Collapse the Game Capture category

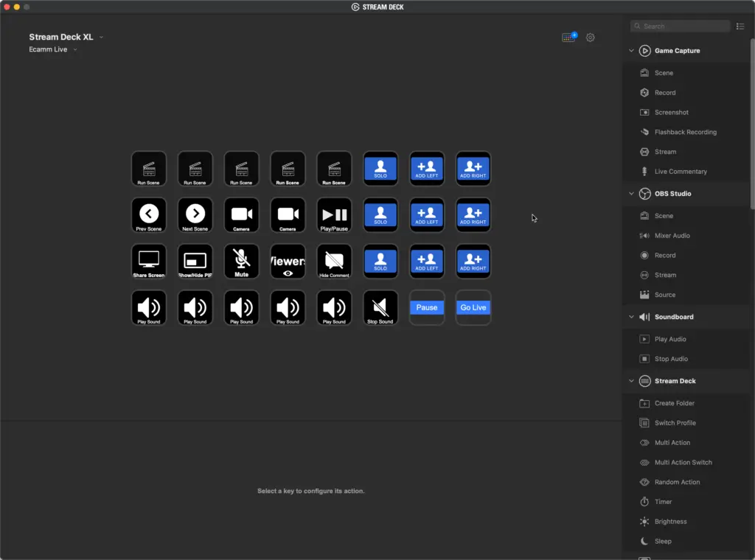pos(631,51)
